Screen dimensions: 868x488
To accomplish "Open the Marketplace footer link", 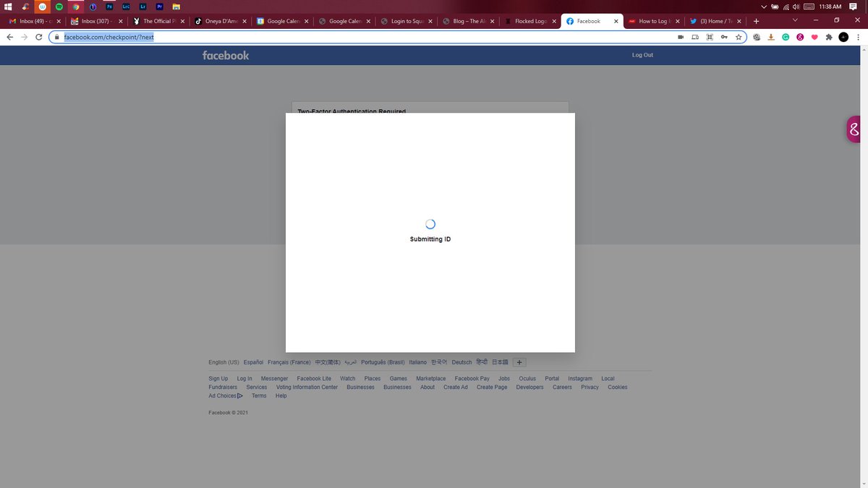I will click(431, 379).
